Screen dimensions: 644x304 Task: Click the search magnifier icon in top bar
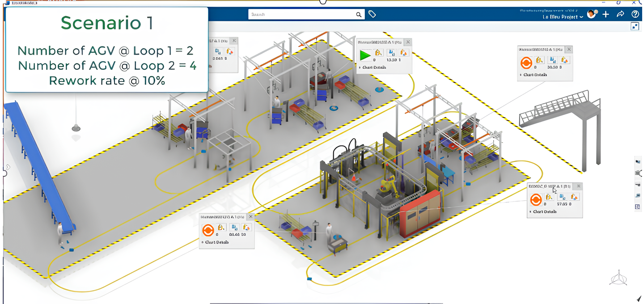click(359, 15)
